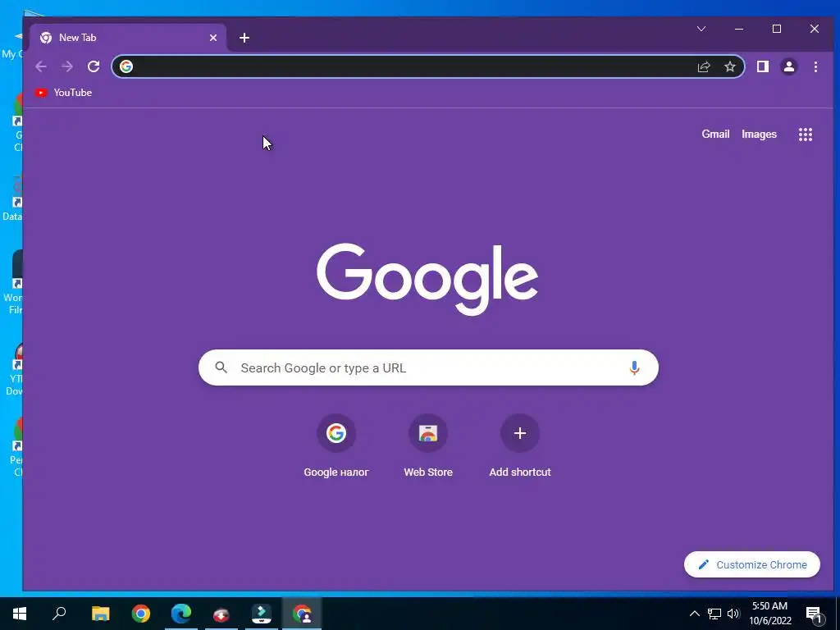The height and width of the screenshot is (630, 840).
Task: Open the YouTube bookmark
Action: [x=63, y=93]
